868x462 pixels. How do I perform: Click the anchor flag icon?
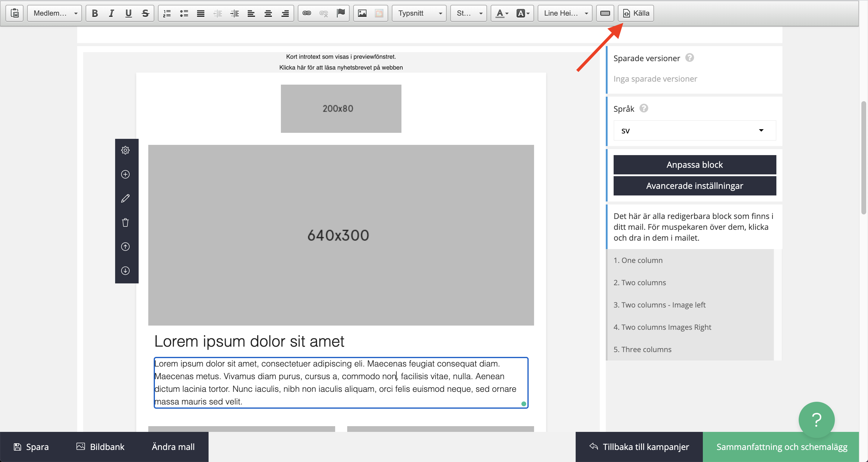(x=341, y=13)
